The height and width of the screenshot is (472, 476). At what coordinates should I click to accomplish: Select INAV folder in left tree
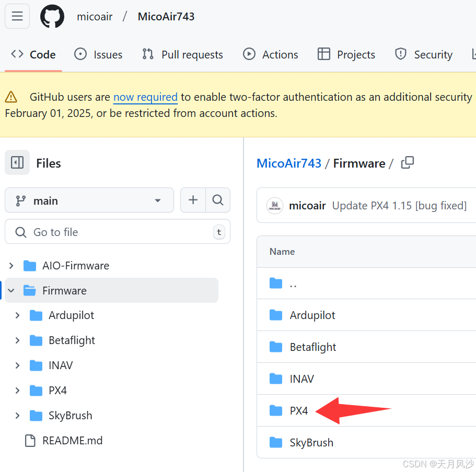coord(61,365)
